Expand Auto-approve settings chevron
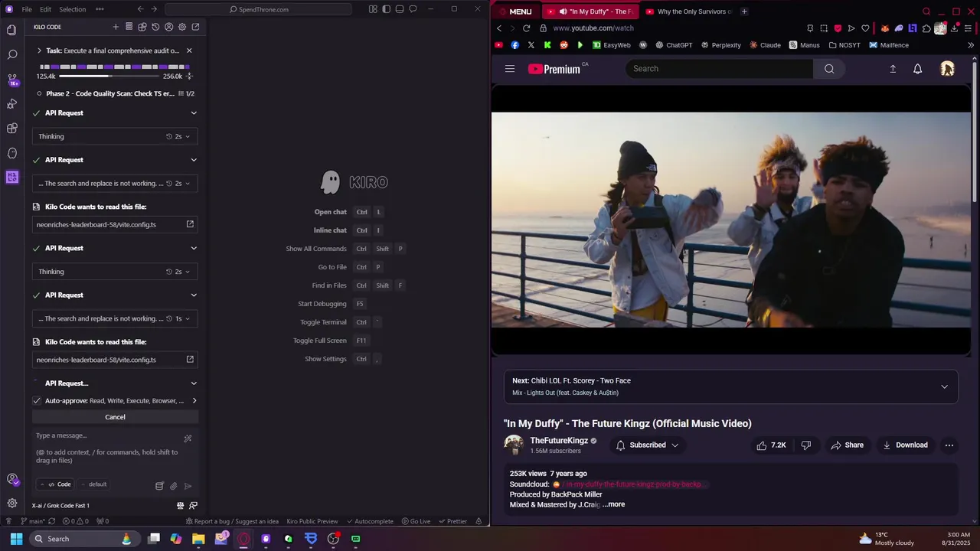 coord(194,400)
